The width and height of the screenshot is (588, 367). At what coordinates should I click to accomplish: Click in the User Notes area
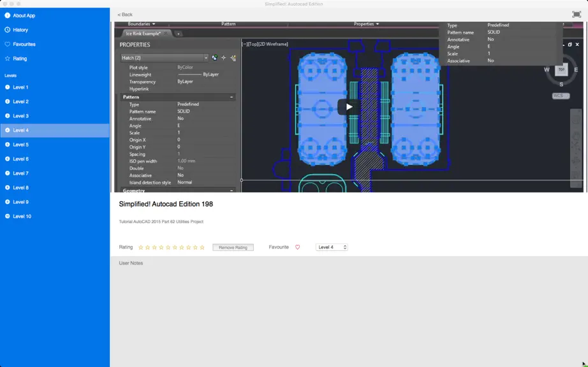point(349,315)
